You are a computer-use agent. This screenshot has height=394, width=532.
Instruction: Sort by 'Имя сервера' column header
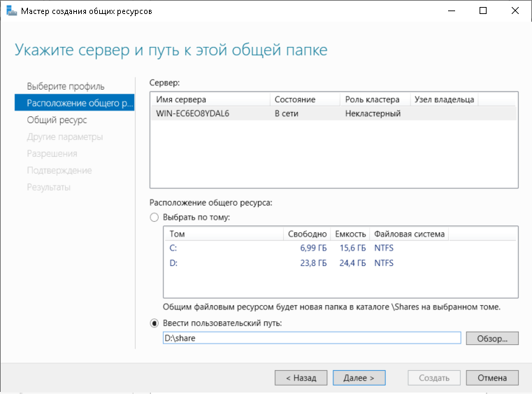pos(210,99)
